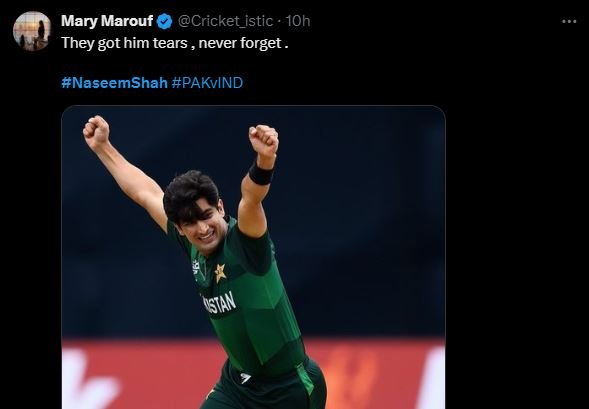Click the player's right raised fist near wristband
Viewport: 589px width, 409px height.
(264, 141)
